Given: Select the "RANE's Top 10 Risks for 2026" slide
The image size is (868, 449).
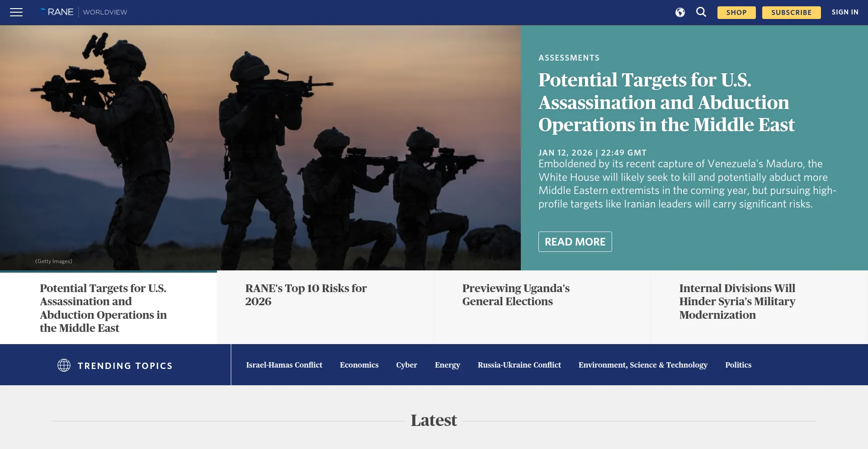Looking at the screenshot, I should coord(306,294).
